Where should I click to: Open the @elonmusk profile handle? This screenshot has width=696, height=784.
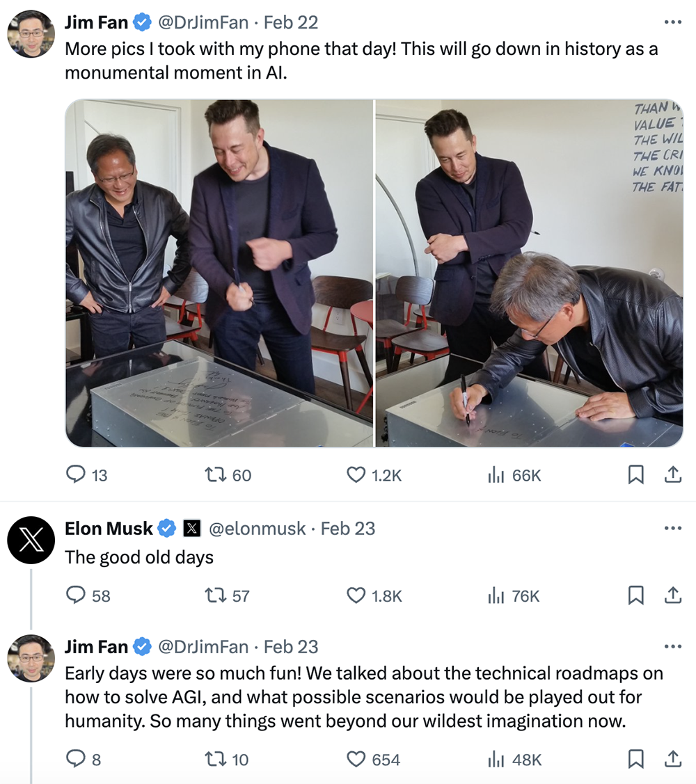pyautogui.click(x=257, y=529)
